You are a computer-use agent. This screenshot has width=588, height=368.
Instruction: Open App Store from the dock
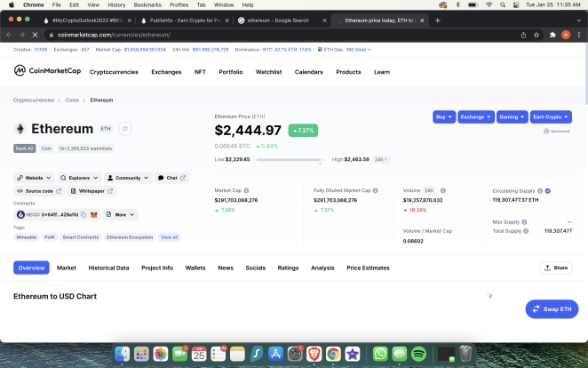[275, 354]
